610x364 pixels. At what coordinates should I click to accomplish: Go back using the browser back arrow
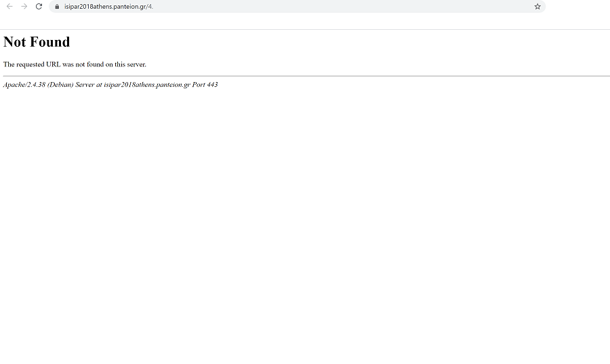pyautogui.click(x=9, y=6)
